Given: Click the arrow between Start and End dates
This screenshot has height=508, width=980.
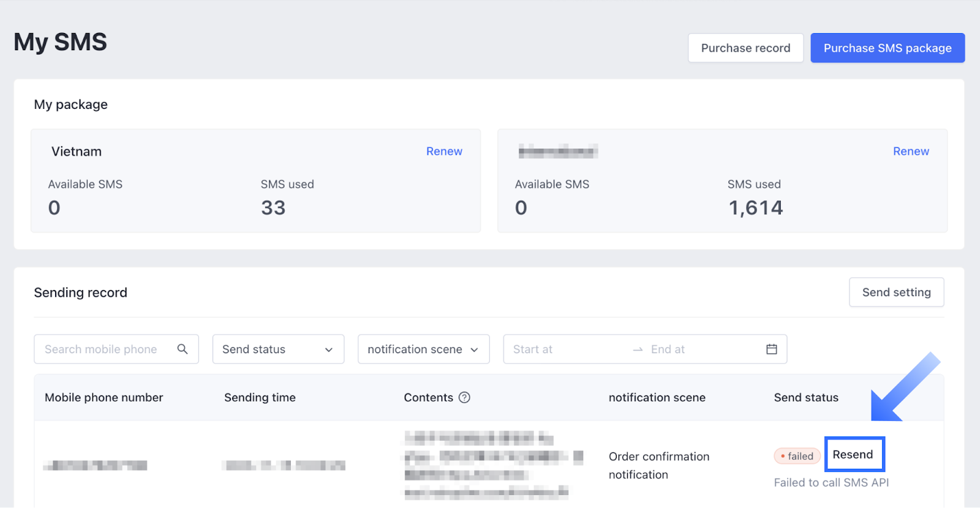Looking at the screenshot, I should pos(638,349).
